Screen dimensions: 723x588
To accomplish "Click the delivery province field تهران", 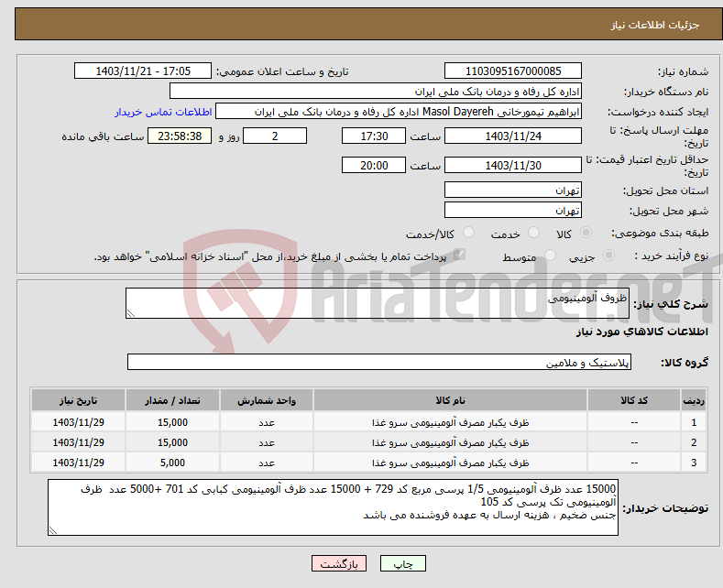I will [x=513, y=190].
